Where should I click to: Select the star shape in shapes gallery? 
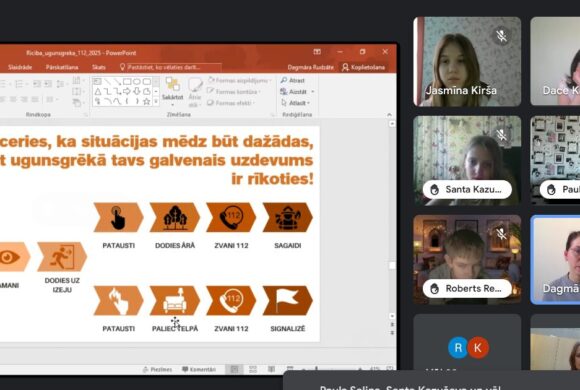pos(147,101)
